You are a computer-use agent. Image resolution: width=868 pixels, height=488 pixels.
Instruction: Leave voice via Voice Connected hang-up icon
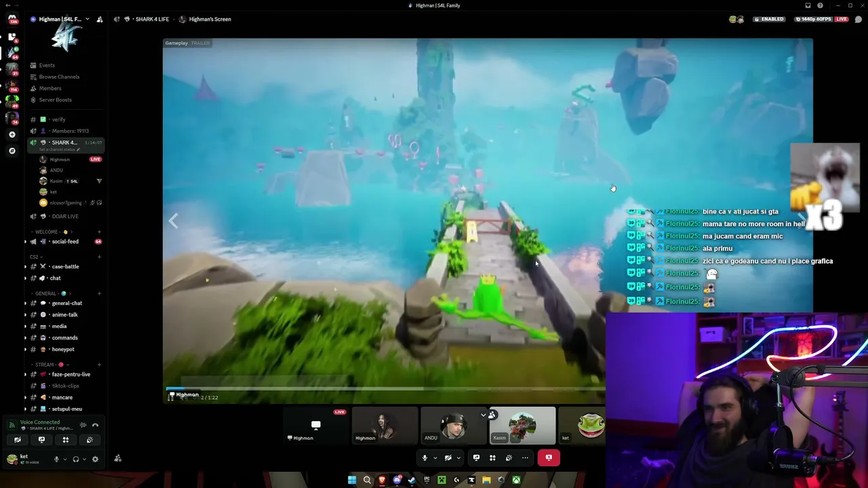pyautogui.click(x=95, y=425)
